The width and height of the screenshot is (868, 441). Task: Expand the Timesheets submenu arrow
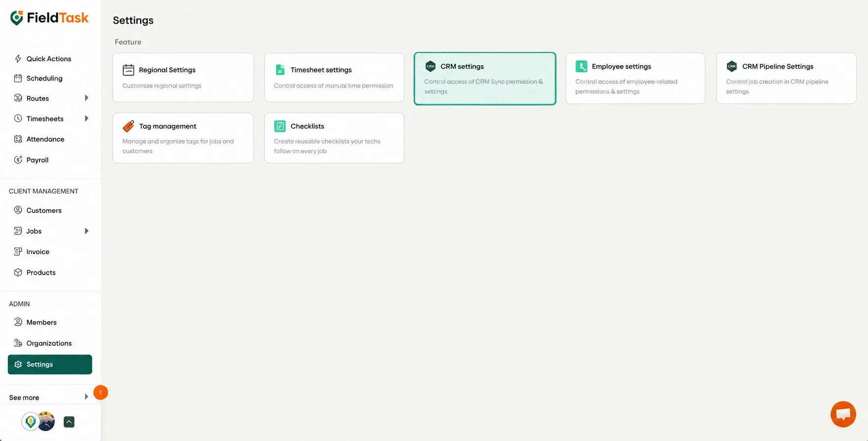point(86,118)
